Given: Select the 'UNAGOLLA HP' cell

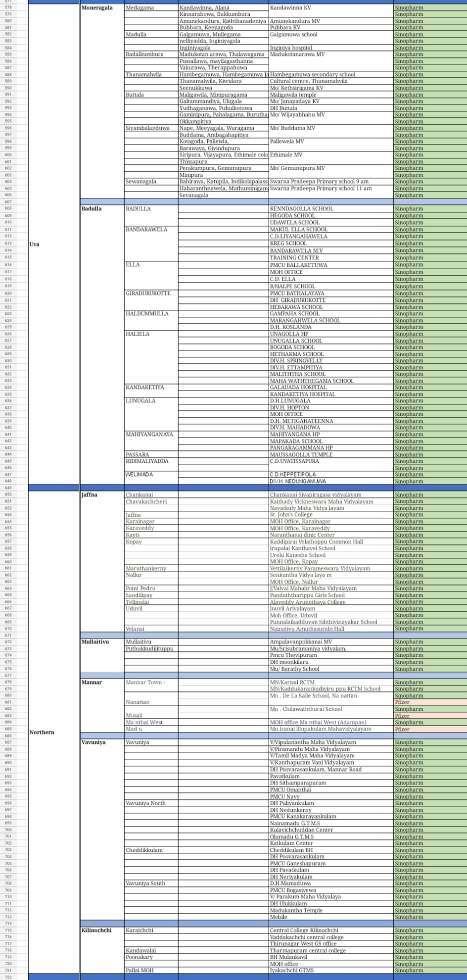Looking at the screenshot, I should pyautogui.click(x=331, y=334).
